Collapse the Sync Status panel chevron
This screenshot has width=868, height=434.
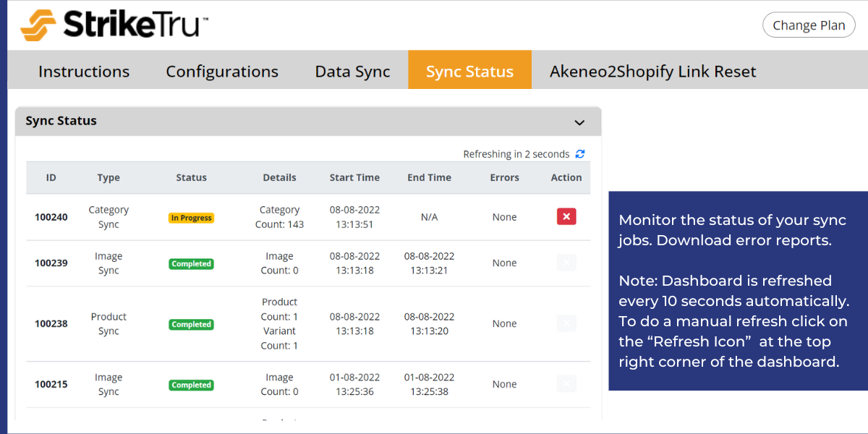pos(579,122)
